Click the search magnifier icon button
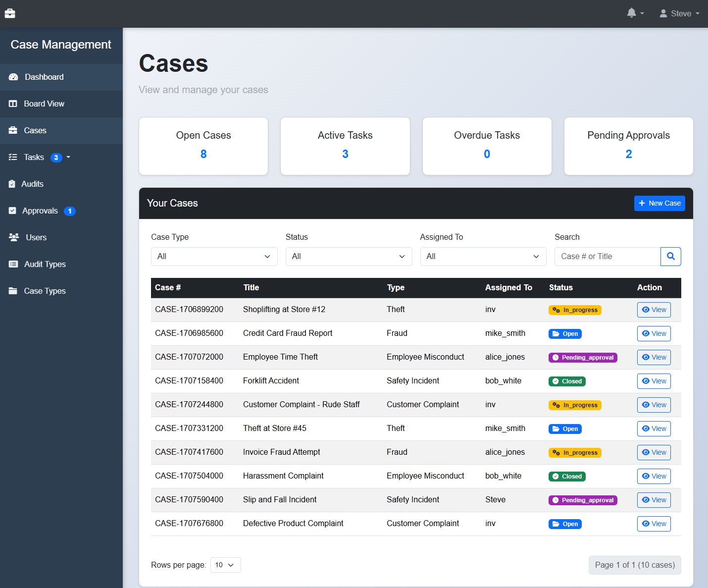 670,257
